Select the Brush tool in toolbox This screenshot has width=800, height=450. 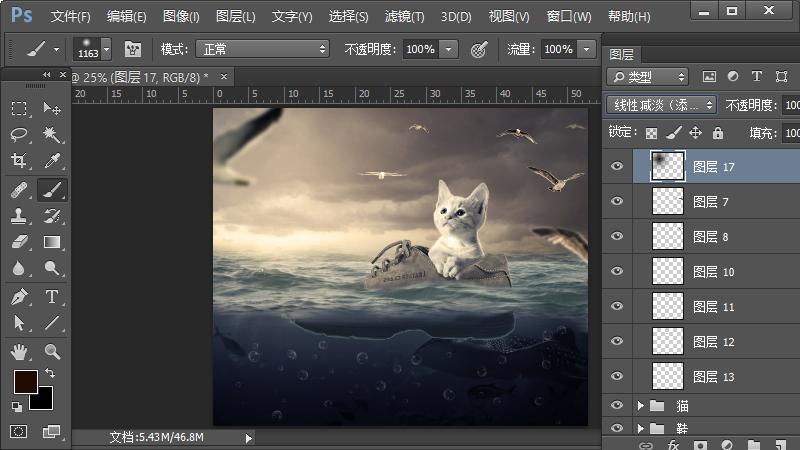click(52, 190)
